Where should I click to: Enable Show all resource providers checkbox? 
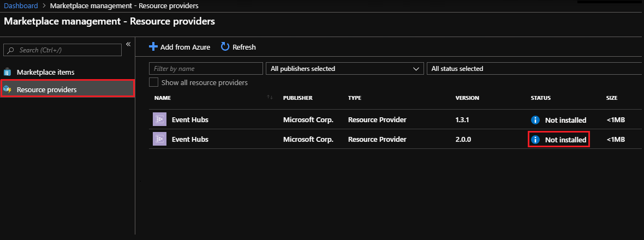(154, 82)
